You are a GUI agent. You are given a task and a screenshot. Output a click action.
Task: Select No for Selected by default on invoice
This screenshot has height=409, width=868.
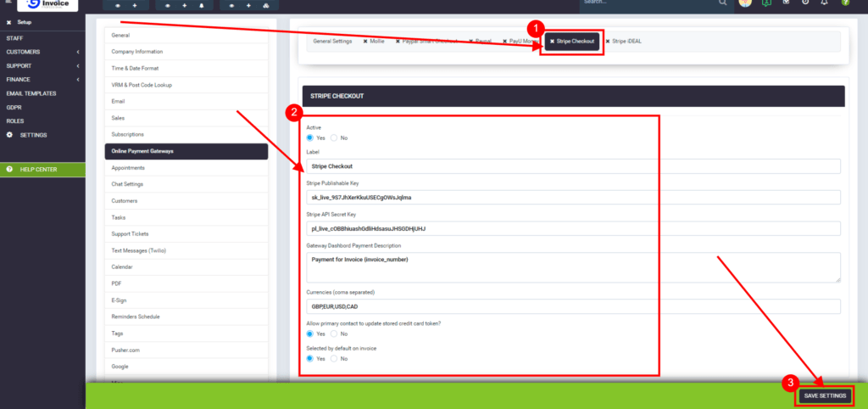(x=334, y=359)
